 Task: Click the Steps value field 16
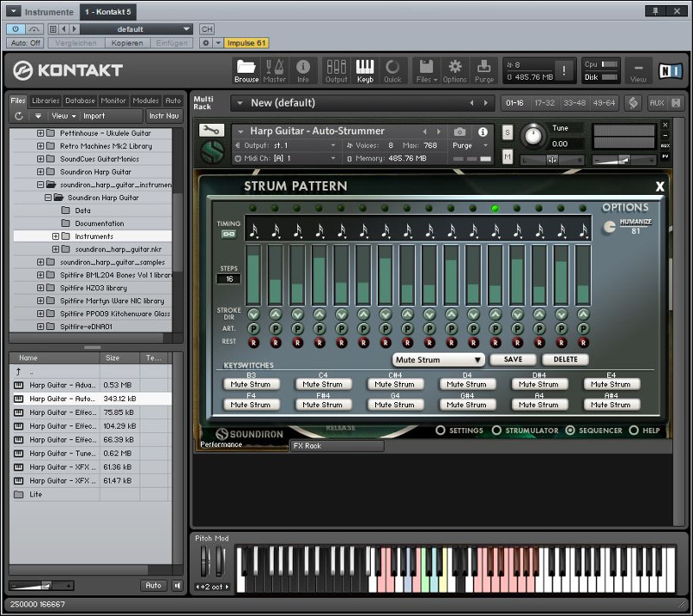(x=229, y=279)
